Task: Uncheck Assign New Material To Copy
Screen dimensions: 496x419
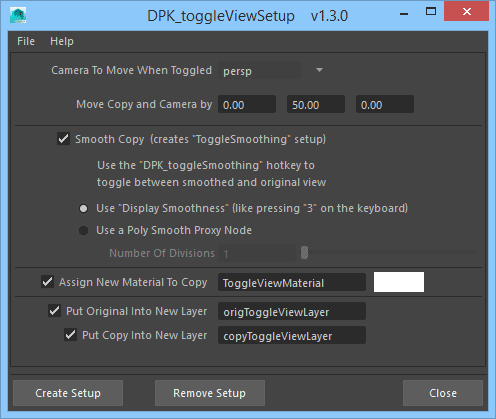Action: (47, 282)
